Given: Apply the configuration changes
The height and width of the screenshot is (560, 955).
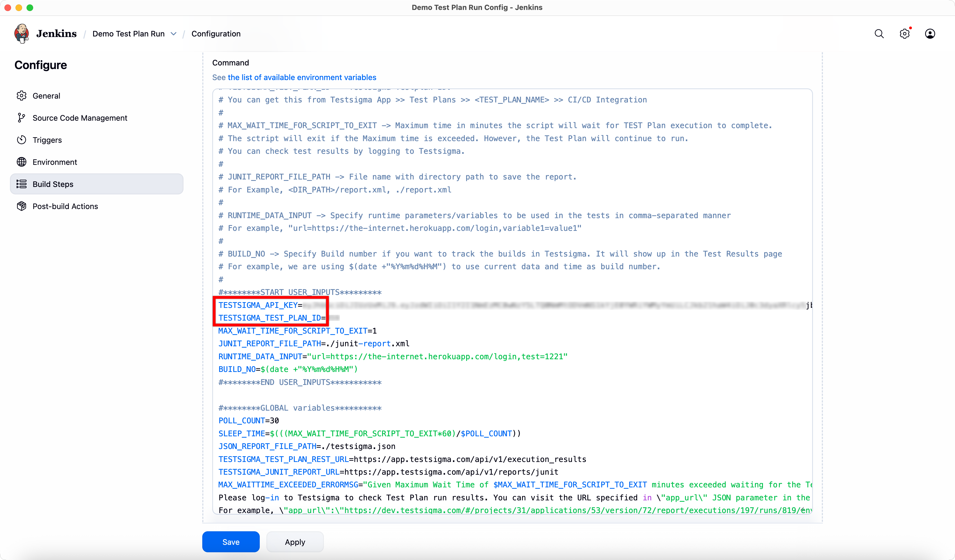Looking at the screenshot, I should tap(295, 541).
